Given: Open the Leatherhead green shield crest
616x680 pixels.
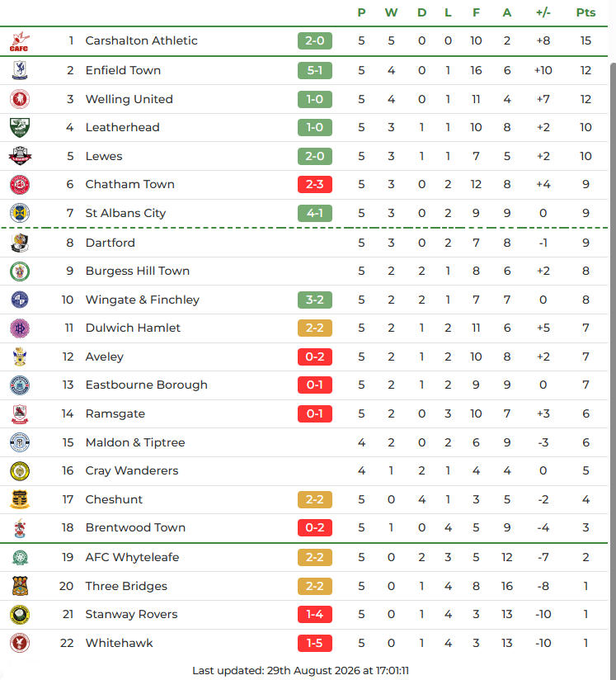Looking at the screenshot, I should [20, 127].
